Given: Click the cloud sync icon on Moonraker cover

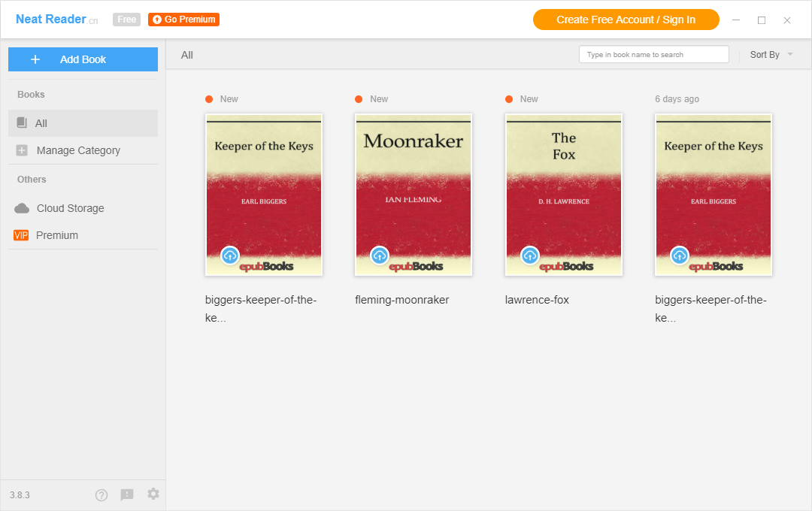Looking at the screenshot, I should click(380, 255).
